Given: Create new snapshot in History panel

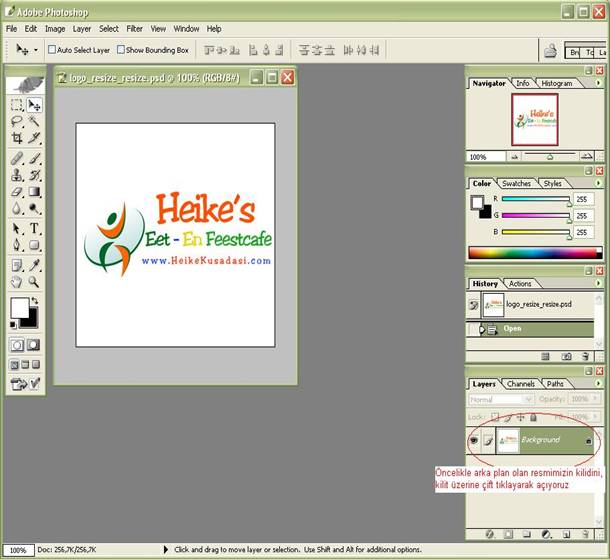Looking at the screenshot, I should point(566,356).
